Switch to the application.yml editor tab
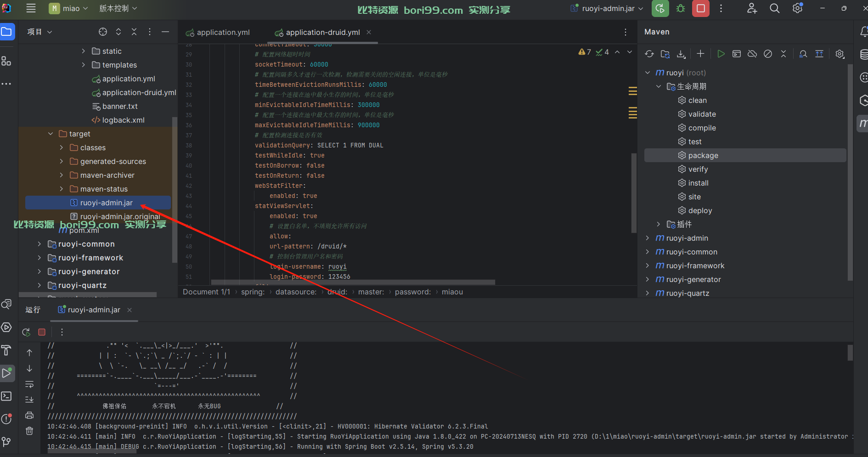 tap(218, 32)
